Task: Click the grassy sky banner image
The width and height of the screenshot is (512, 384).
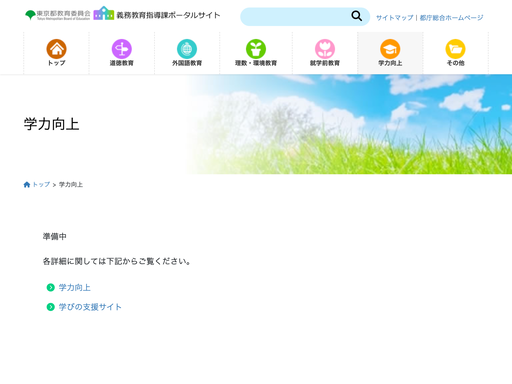Action: 348,124
